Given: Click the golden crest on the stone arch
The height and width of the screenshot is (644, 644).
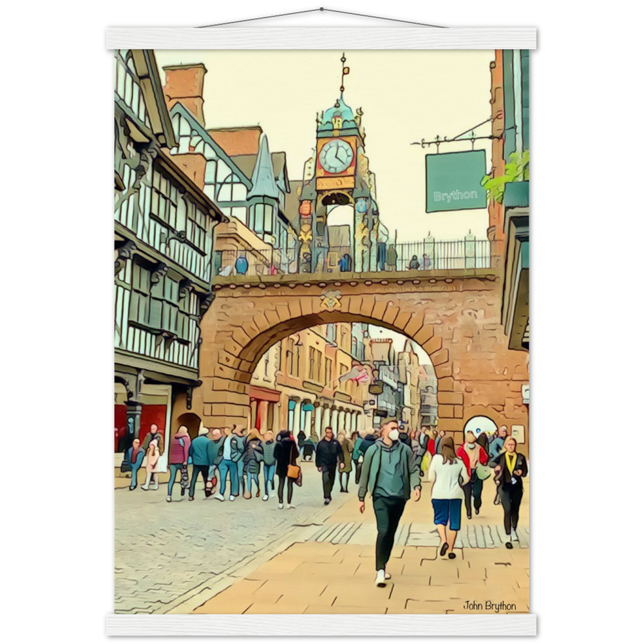Looking at the screenshot, I should (330, 299).
